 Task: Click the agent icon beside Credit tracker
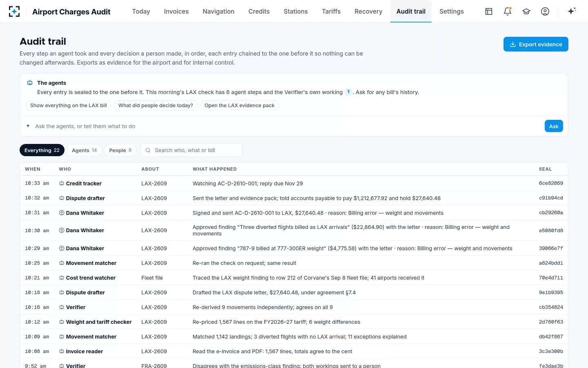pos(62,184)
